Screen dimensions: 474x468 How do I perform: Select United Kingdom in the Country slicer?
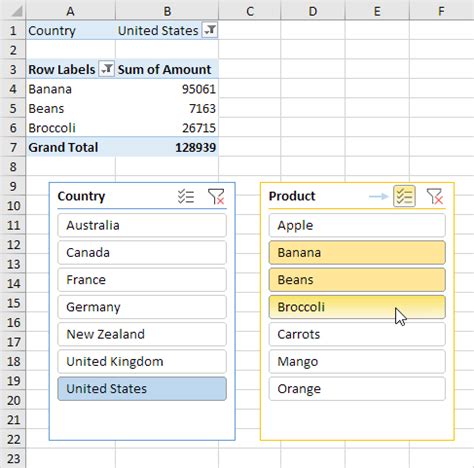pyautogui.click(x=142, y=361)
